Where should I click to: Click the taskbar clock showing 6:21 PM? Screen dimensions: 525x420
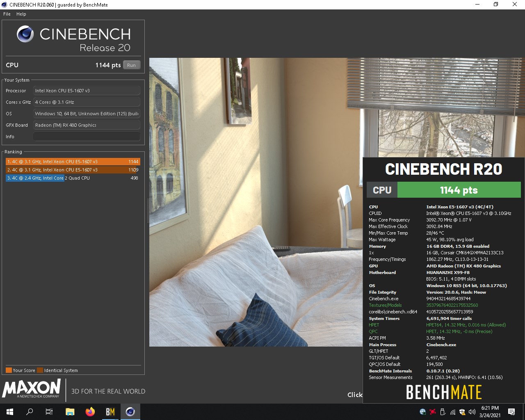[x=490, y=412]
